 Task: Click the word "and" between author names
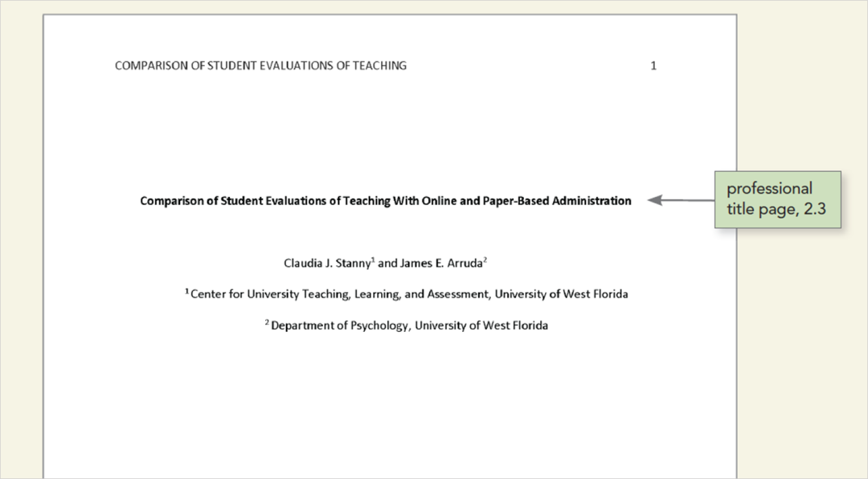tap(387, 264)
